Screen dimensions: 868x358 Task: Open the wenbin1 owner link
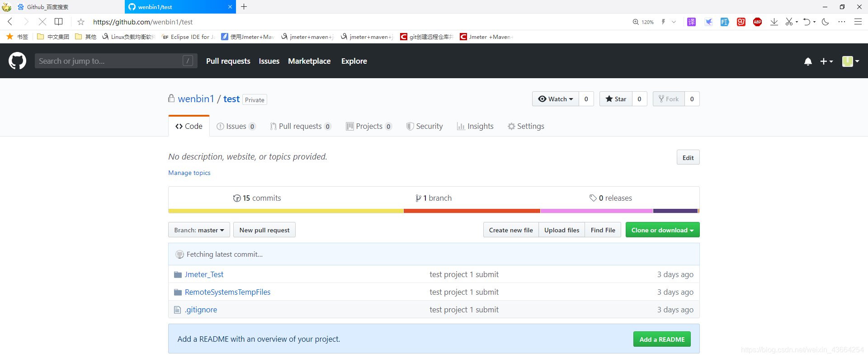coord(196,99)
